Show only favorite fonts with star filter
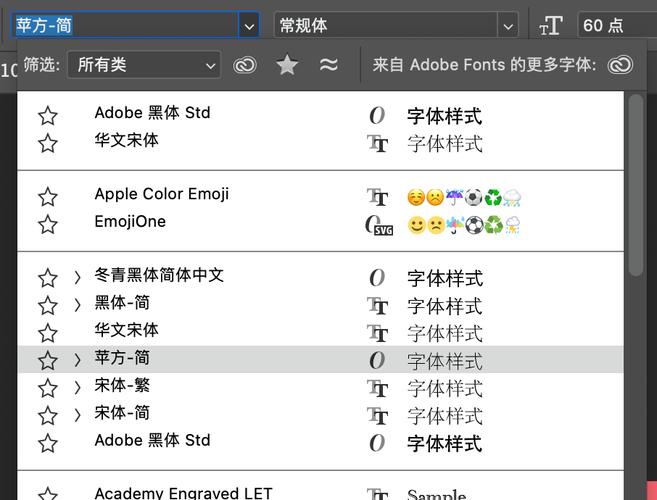This screenshot has height=500, width=657. point(287,65)
